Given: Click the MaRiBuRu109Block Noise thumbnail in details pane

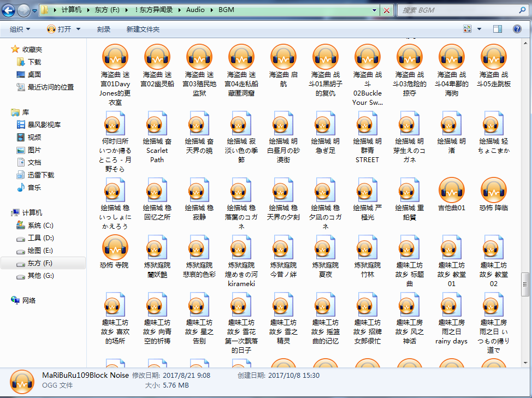Looking at the screenshot, I should click(x=22, y=382).
